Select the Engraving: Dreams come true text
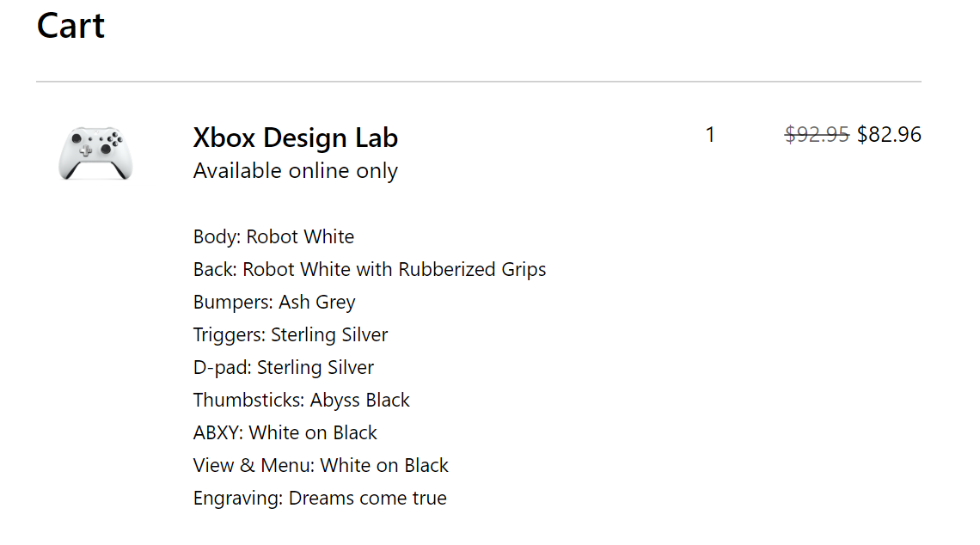Screen dimensions: 980x545 tap(320, 498)
